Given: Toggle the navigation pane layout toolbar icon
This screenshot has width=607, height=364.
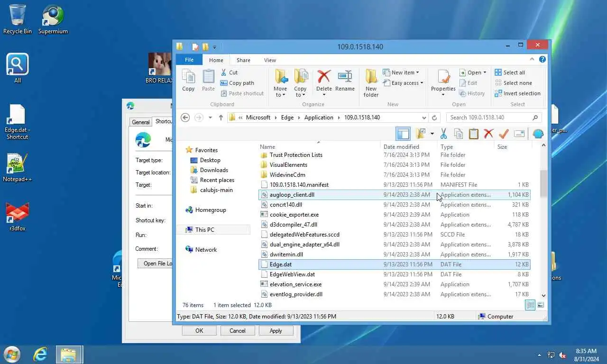Looking at the screenshot, I should [403, 134].
